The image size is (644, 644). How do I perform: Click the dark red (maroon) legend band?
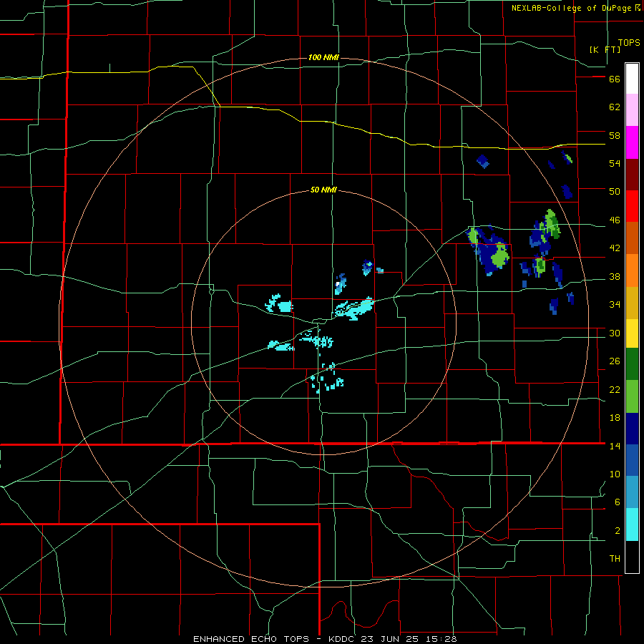[632, 175]
